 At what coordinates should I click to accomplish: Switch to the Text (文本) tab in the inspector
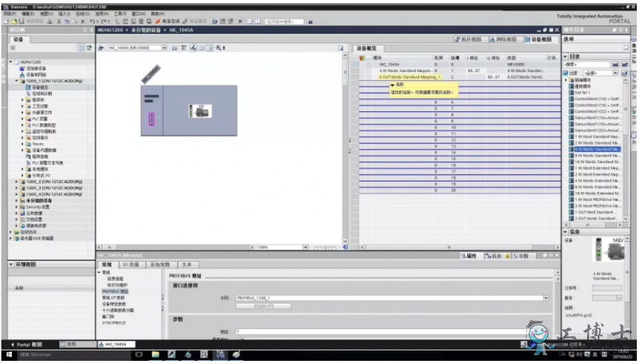(x=186, y=265)
